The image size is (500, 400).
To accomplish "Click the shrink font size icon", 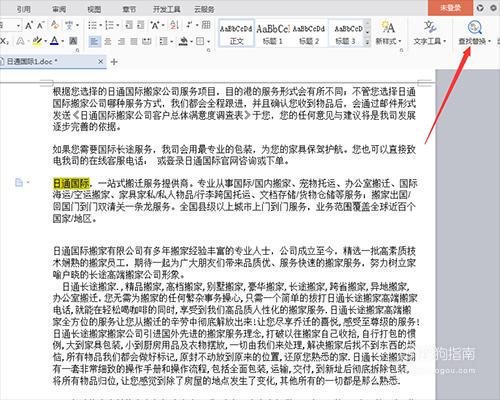I will (x=40, y=25).
